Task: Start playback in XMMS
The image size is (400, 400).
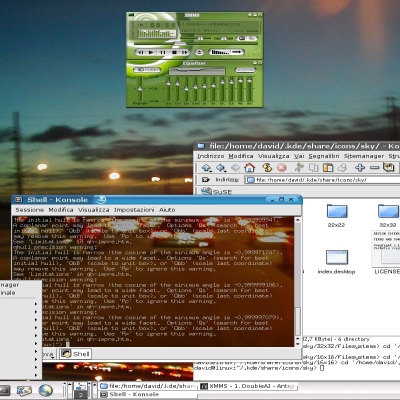Action: click(x=151, y=52)
